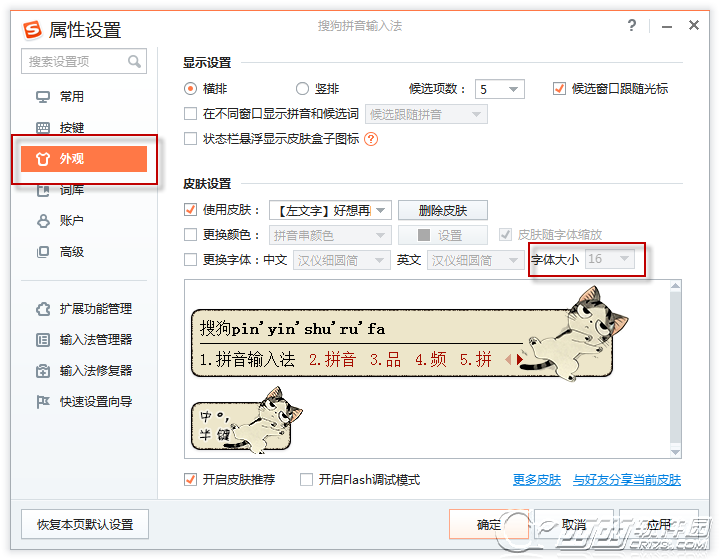Click the icon next to 高级
Image resolution: width=720 pixels, height=560 pixels.
[x=43, y=252]
